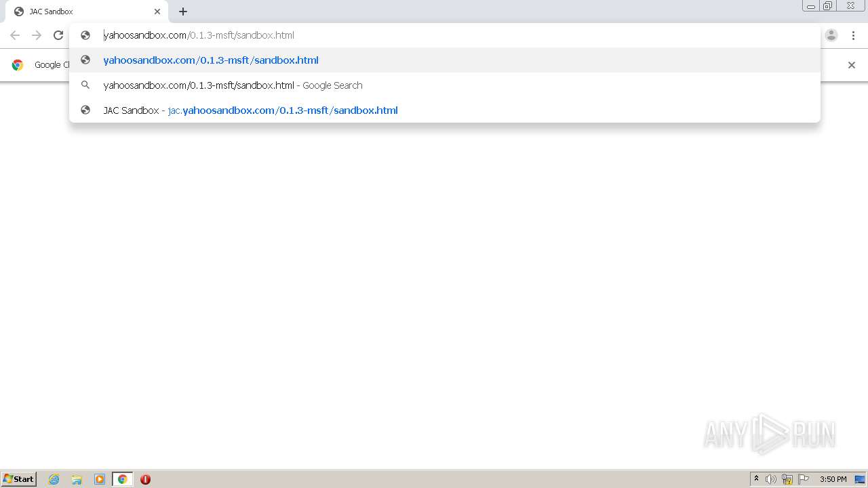This screenshot has width=868, height=488.
Task: Open a new tab with the plus button
Action: pos(183,12)
